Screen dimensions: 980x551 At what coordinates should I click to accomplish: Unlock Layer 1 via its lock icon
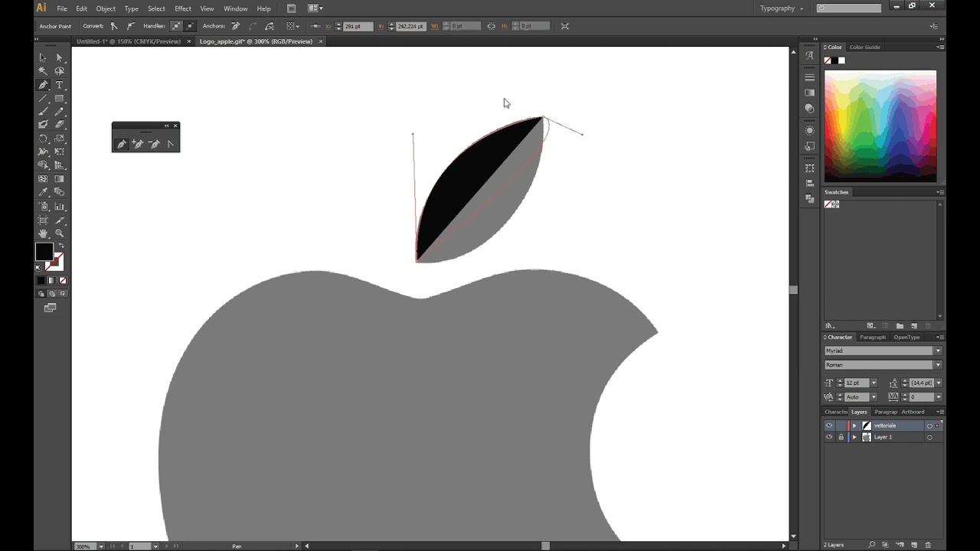[x=841, y=437]
